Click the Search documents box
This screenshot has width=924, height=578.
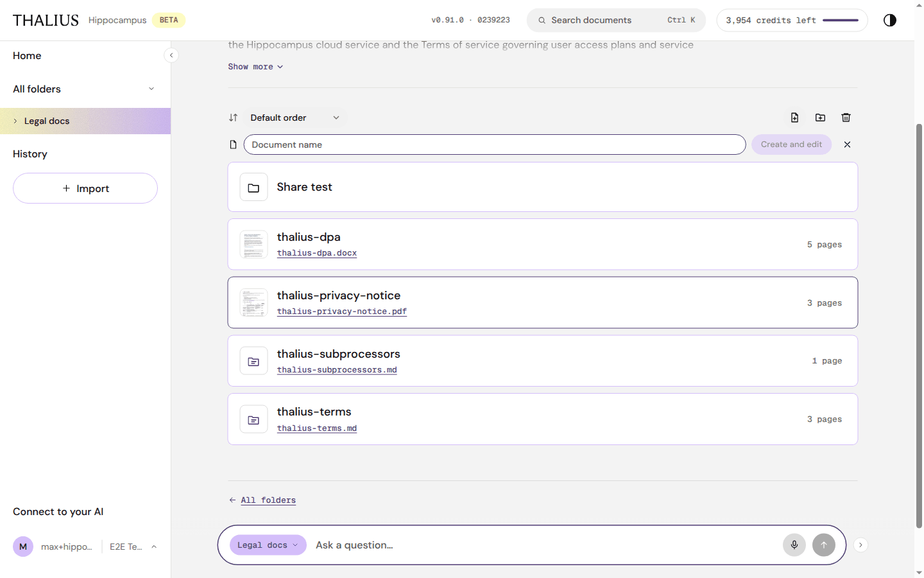pyautogui.click(x=616, y=21)
